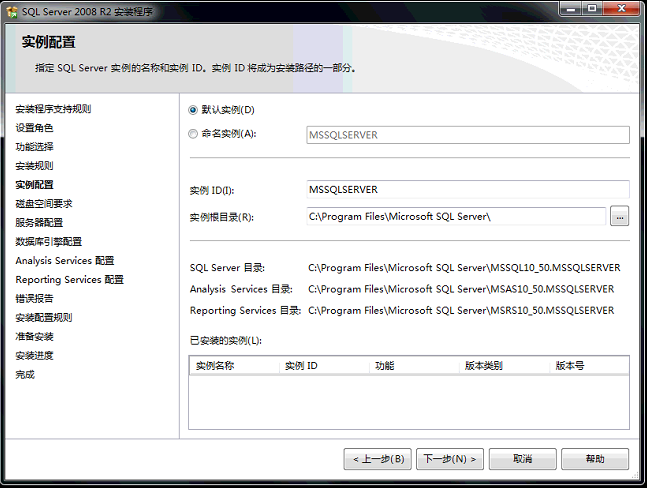
Task: Click the 上一步(B) button
Action: tap(377, 459)
